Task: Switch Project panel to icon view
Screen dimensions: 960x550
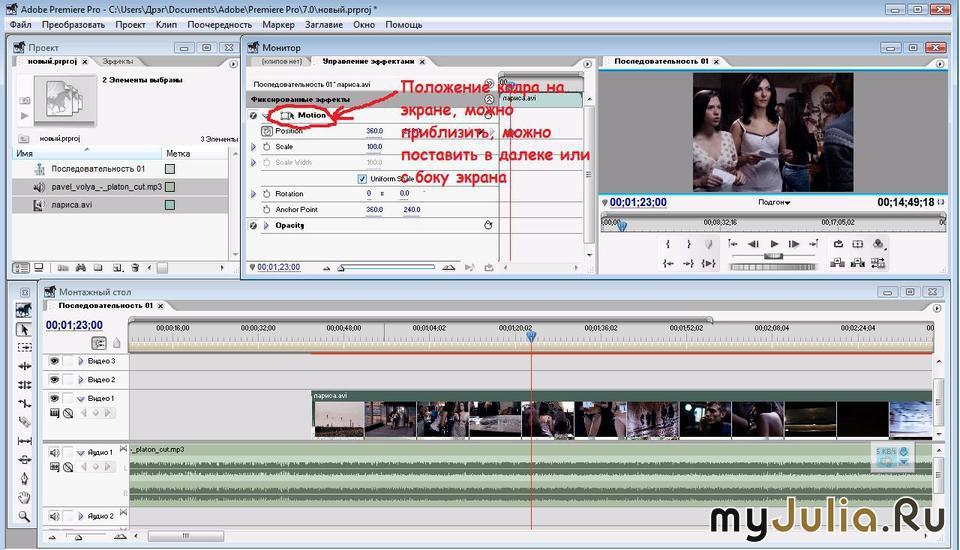Action: [39, 268]
